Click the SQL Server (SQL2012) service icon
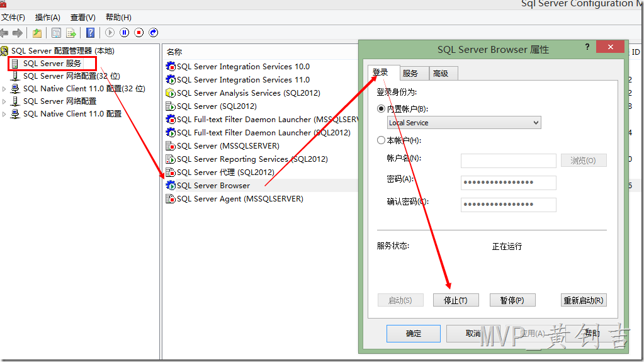The width and height of the screenshot is (644, 362). (x=171, y=106)
